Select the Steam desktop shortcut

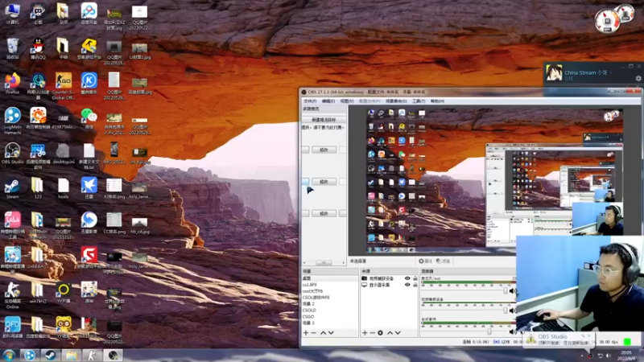(13, 188)
